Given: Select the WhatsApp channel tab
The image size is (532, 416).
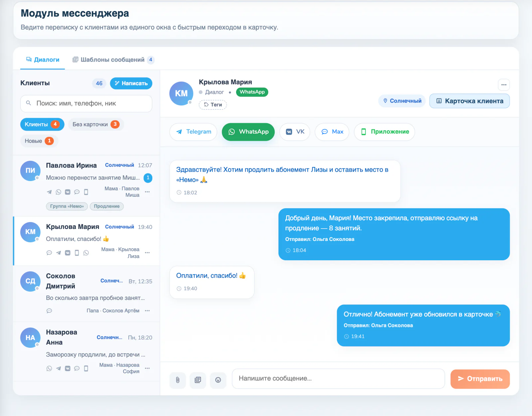Looking at the screenshot, I should [248, 132].
